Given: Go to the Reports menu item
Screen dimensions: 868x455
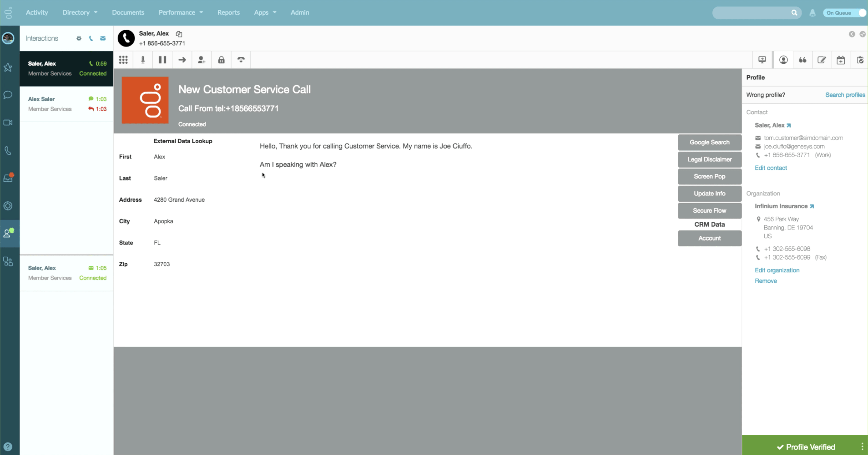Looking at the screenshot, I should coord(229,12).
